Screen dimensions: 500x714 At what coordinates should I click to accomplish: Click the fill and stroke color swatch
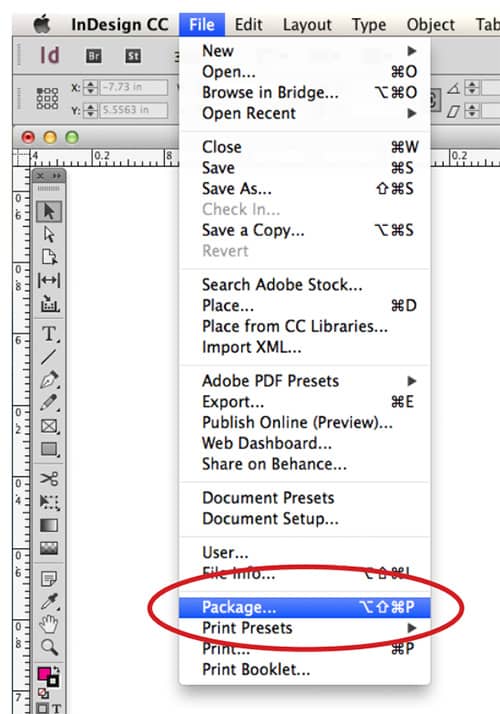48,676
